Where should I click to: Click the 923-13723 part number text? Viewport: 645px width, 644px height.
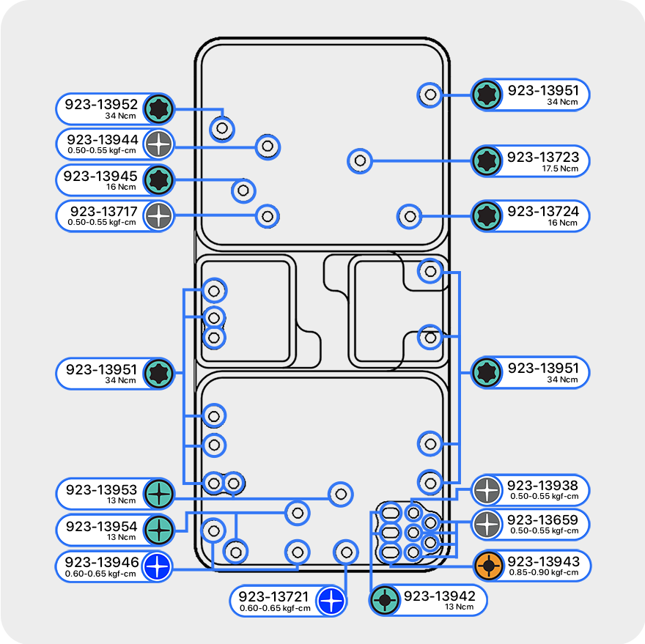pyautogui.click(x=542, y=157)
